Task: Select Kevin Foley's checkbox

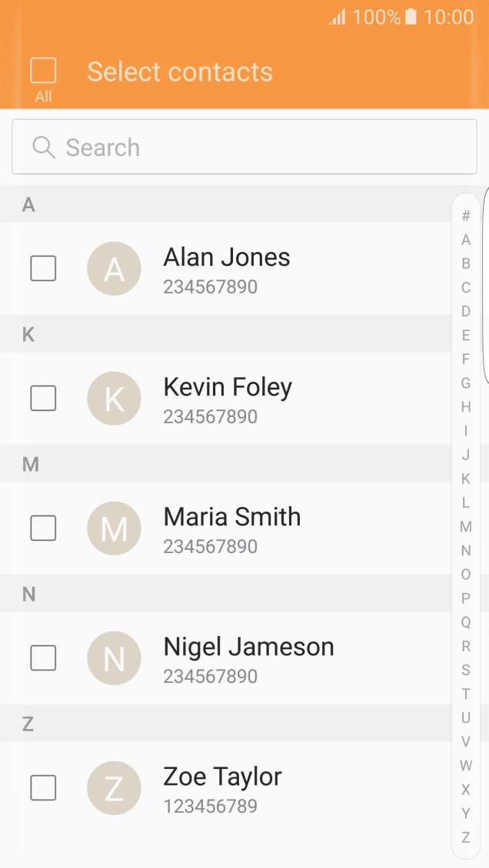Action: [x=43, y=399]
